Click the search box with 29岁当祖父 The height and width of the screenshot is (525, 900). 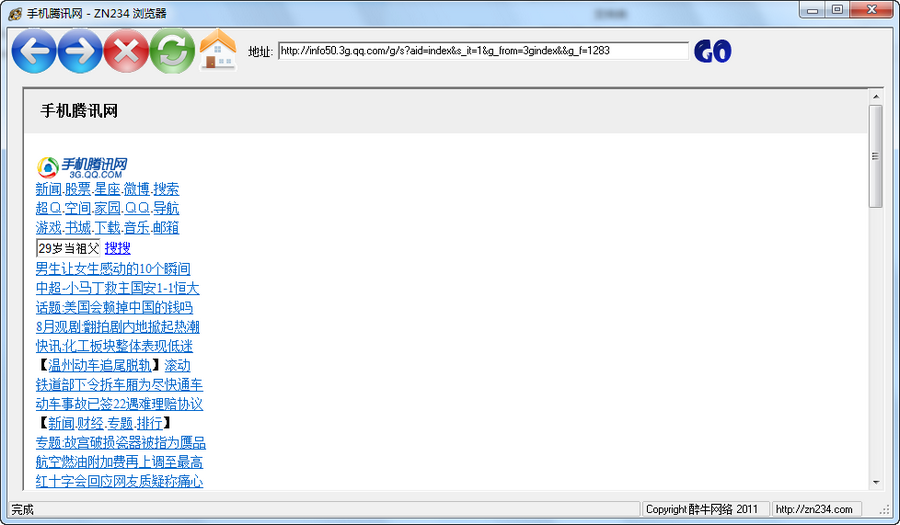pyautogui.click(x=68, y=248)
